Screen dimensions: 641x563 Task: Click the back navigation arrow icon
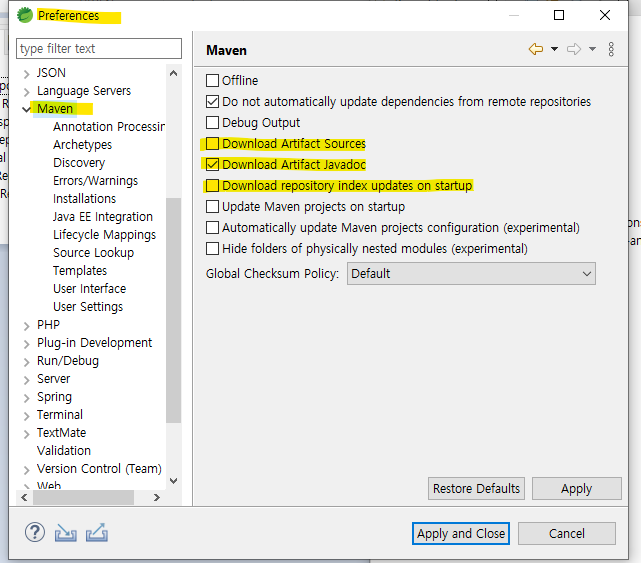coord(536,49)
